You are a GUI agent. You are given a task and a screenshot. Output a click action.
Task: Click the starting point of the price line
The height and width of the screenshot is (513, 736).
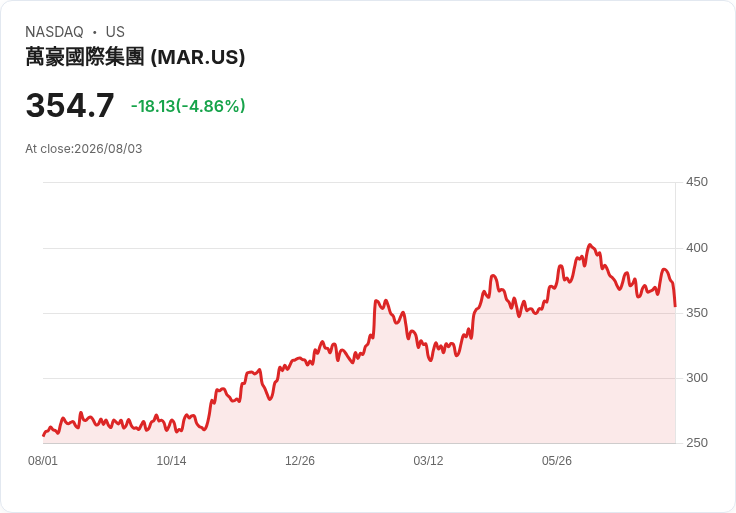pyautogui.click(x=44, y=435)
